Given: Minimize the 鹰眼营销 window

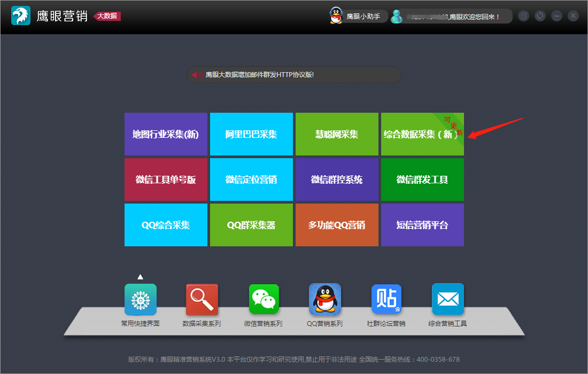Looking at the screenshot, I should point(556,15).
